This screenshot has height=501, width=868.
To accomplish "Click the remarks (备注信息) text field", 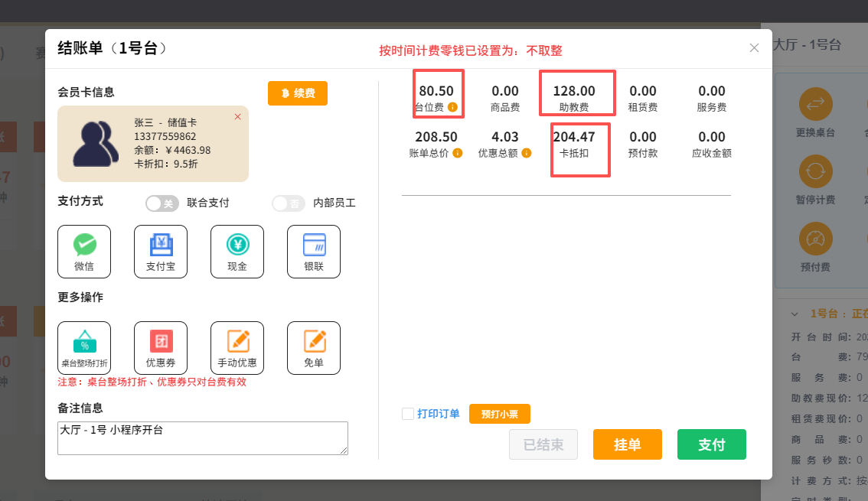I will click(202, 438).
